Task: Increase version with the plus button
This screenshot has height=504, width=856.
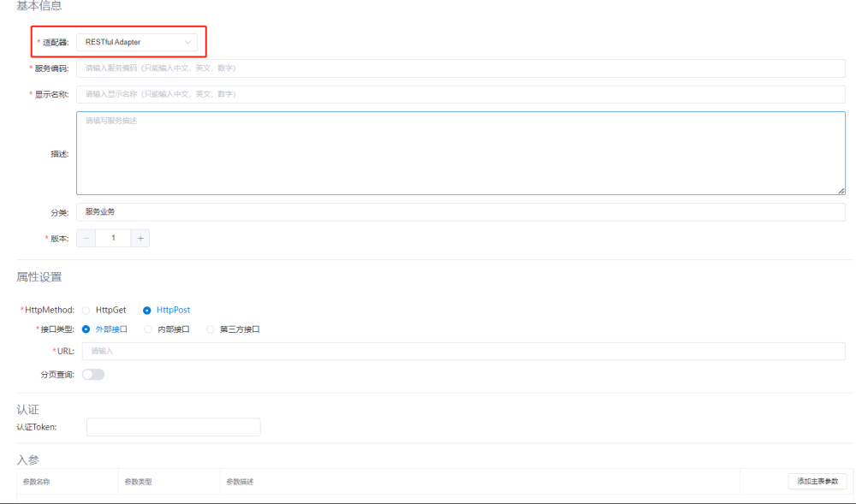Action: [140, 238]
